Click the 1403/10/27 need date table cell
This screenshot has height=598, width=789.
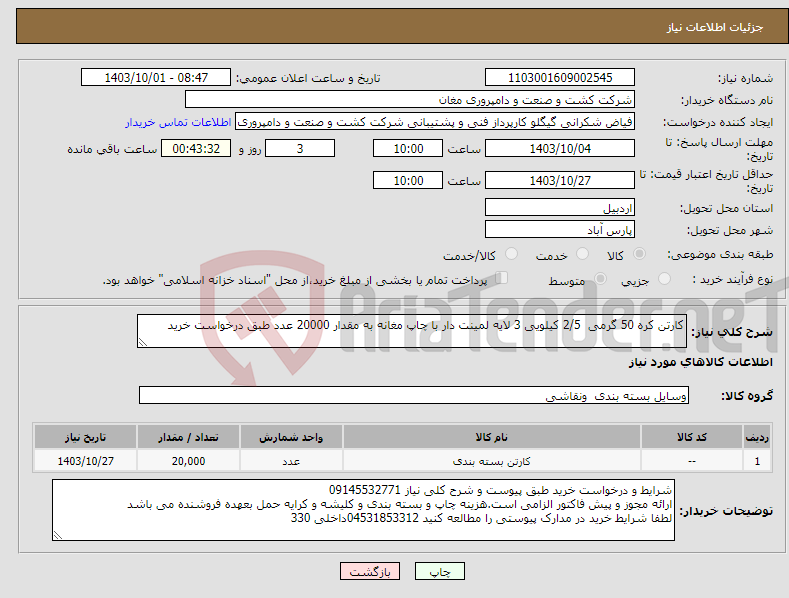(86, 461)
